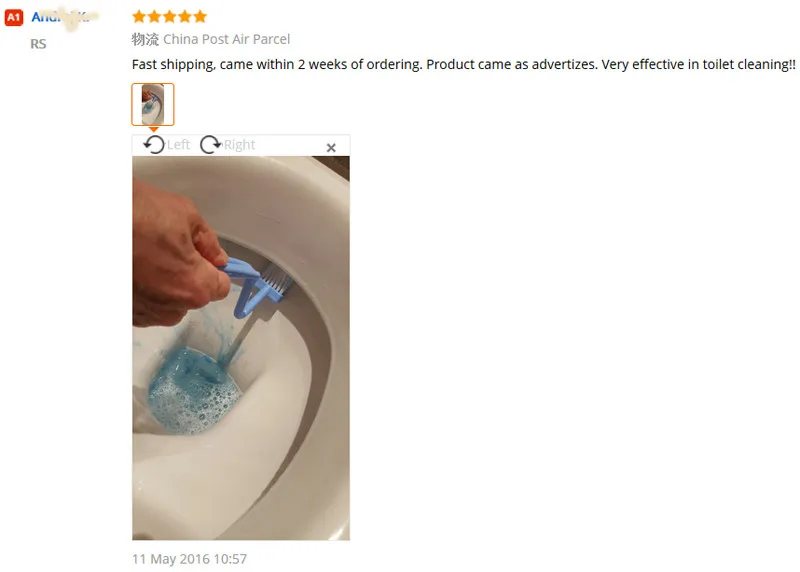
Task: Click the 物流 logistics label
Action: (145, 39)
